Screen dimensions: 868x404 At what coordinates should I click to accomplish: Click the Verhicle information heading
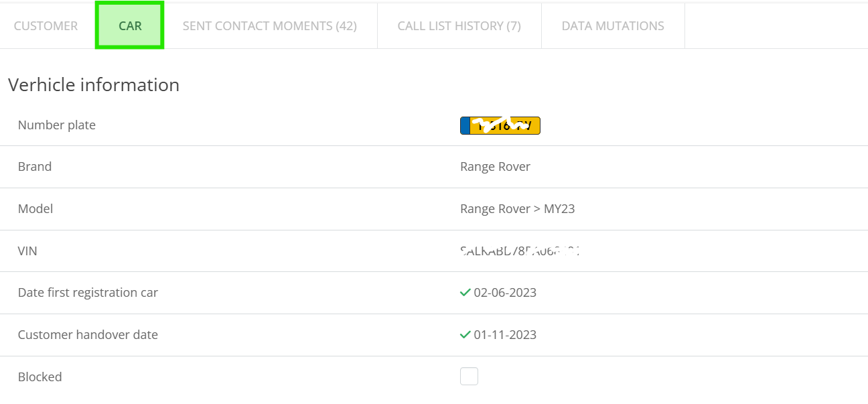pyautogui.click(x=94, y=85)
